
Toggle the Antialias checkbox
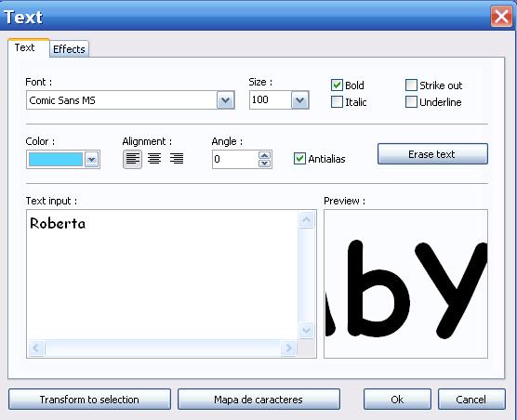coord(299,159)
